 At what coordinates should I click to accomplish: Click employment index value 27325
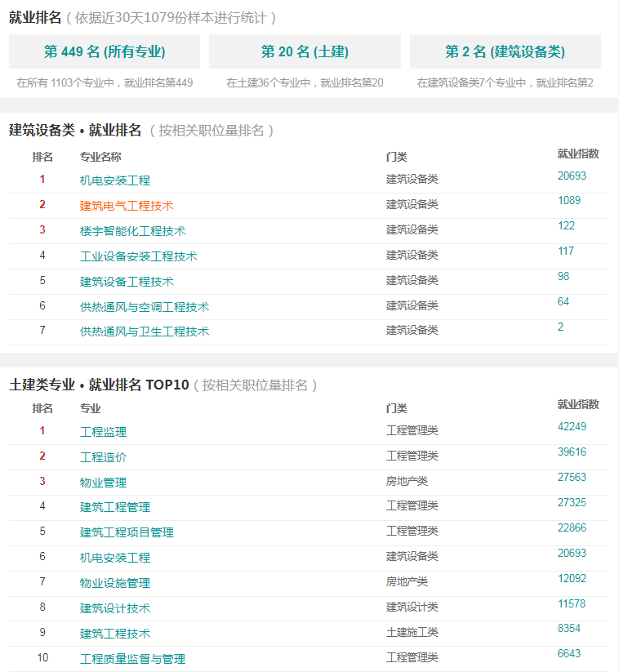point(572,502)
